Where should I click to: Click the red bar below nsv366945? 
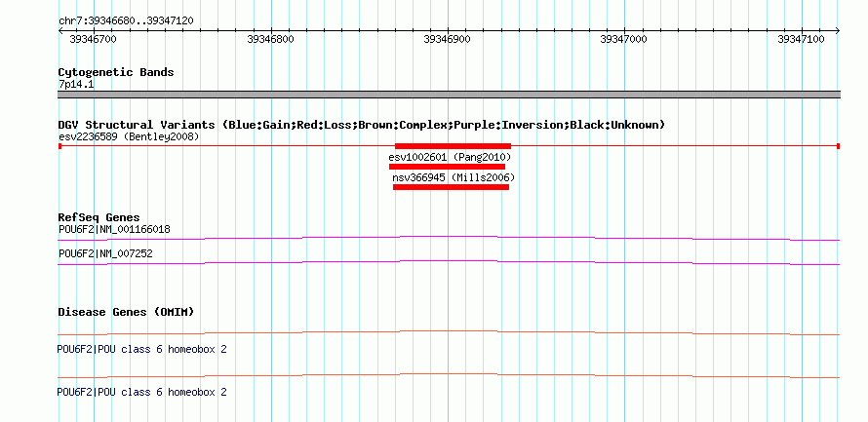click(x=452, y=187)
